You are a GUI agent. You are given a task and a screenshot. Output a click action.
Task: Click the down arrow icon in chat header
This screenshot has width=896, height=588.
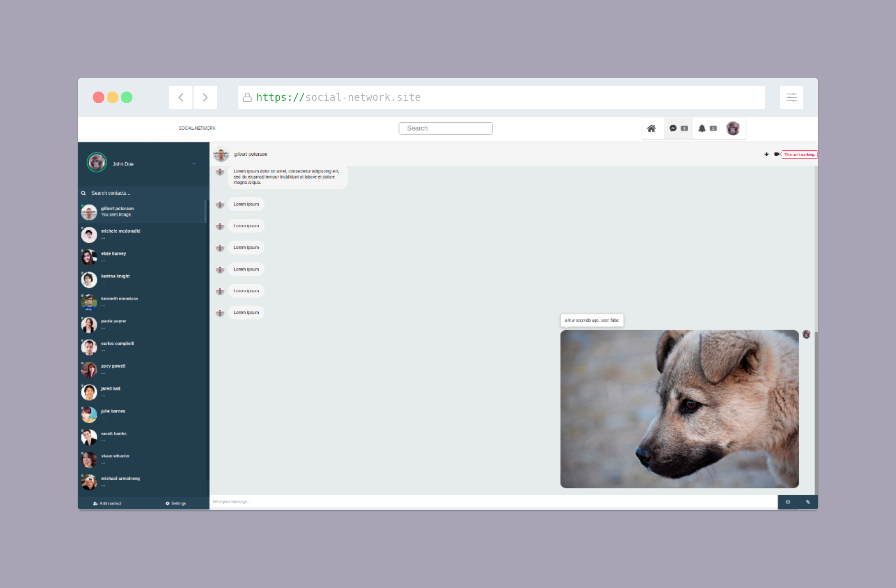pyautogui.click(x=766, y=154)
